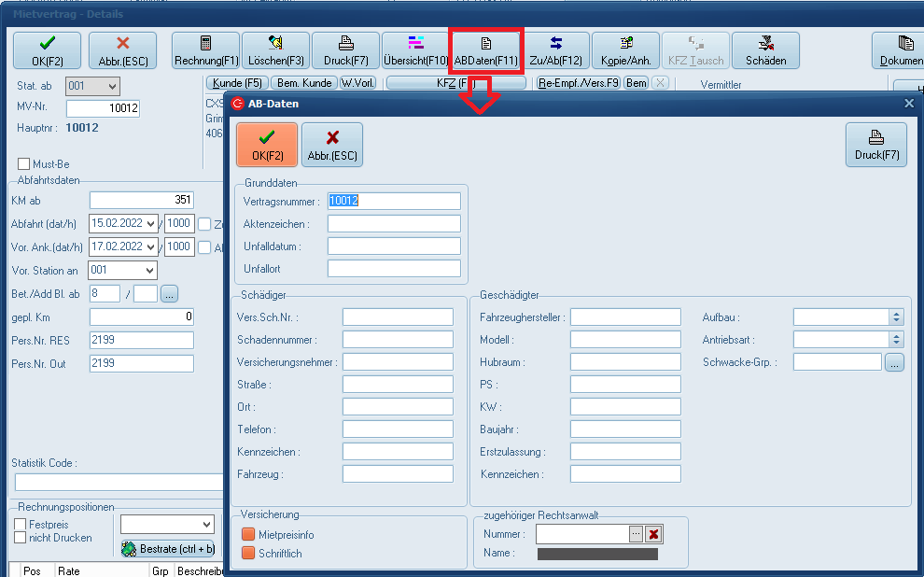This screenshot has height=577, width=924.
Task: Click the Kopie/Anh. toolbar button
Action: pyautogui.click(x=625, y=50)
